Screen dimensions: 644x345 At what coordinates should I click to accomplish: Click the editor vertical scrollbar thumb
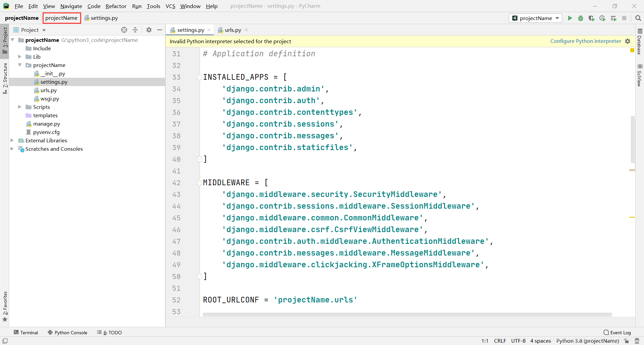click(x=633, y=139)
